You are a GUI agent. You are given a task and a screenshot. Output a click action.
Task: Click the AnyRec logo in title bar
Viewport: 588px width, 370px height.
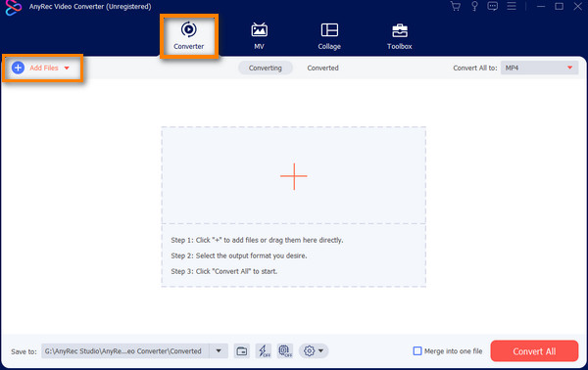point(14,8)
